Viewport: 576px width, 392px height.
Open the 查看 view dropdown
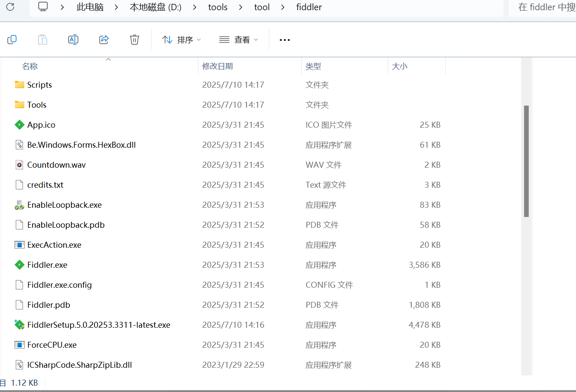238,40
